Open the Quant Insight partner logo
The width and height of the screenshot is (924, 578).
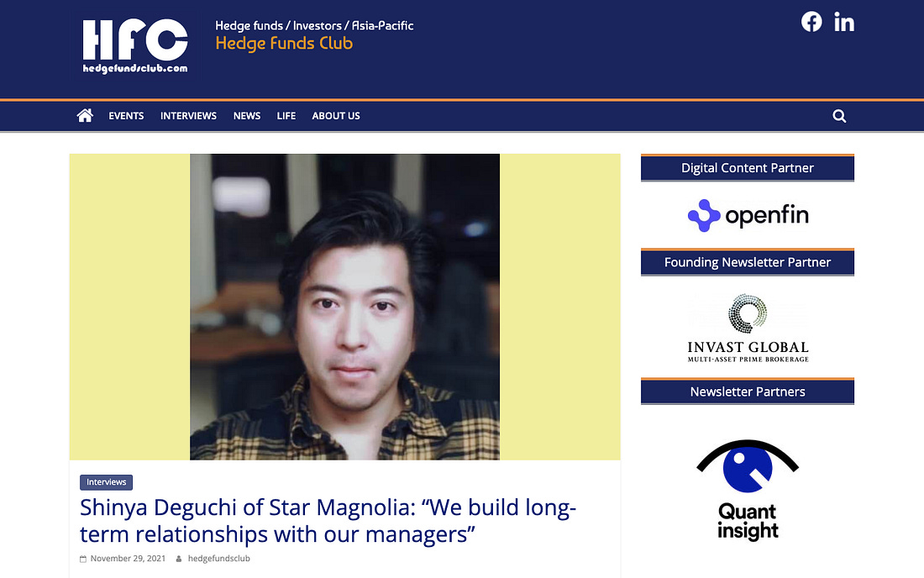coord(748,491)
